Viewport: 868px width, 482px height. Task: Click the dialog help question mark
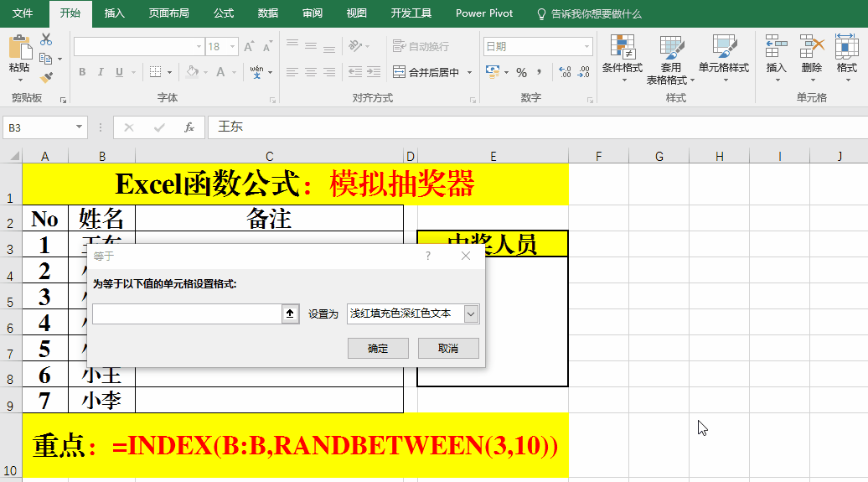coord(428,256)
